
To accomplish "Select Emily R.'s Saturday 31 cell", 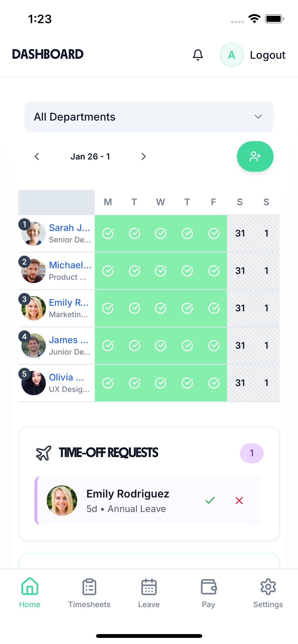I will click(240, 308).
